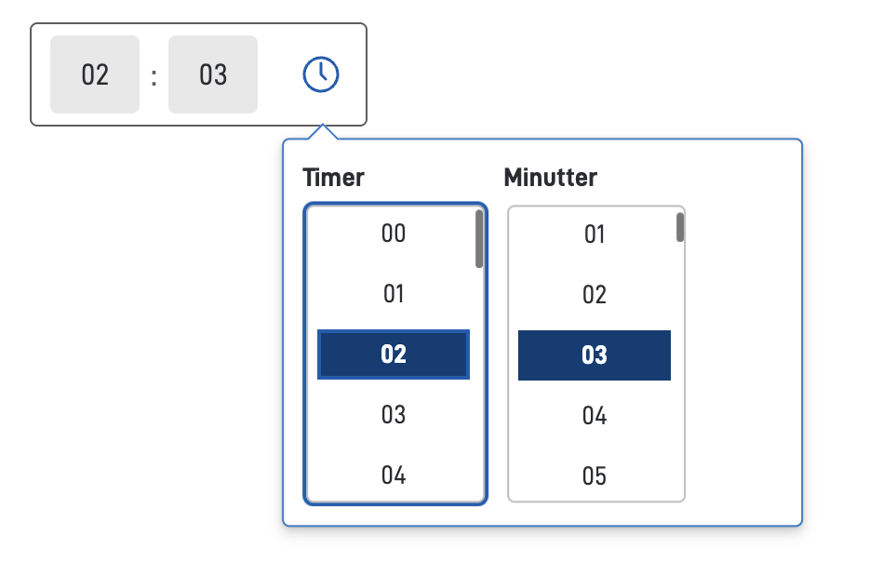This screenshot has height=588, width=869.
Task: Choose selected hour 02 in Timer list
Action: tap(394, 354)
